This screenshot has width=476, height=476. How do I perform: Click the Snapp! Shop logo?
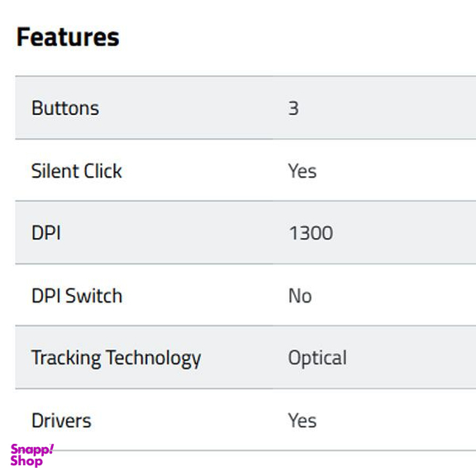click(32, 455)
